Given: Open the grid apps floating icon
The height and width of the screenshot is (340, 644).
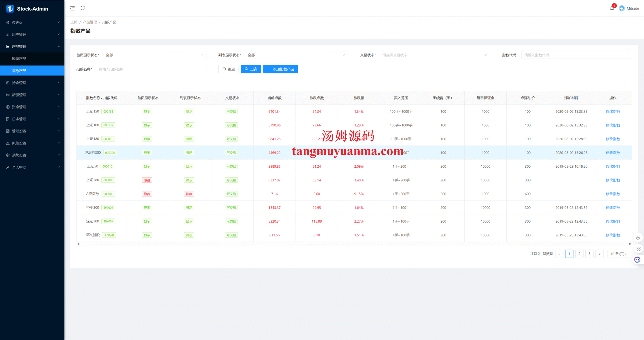Looking at the screenshot, I should point(638,249).
